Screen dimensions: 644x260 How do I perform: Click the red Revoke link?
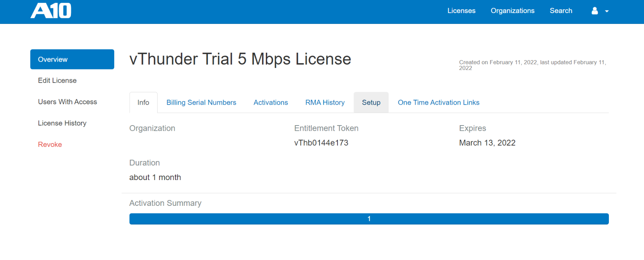(x=50, y=145)
